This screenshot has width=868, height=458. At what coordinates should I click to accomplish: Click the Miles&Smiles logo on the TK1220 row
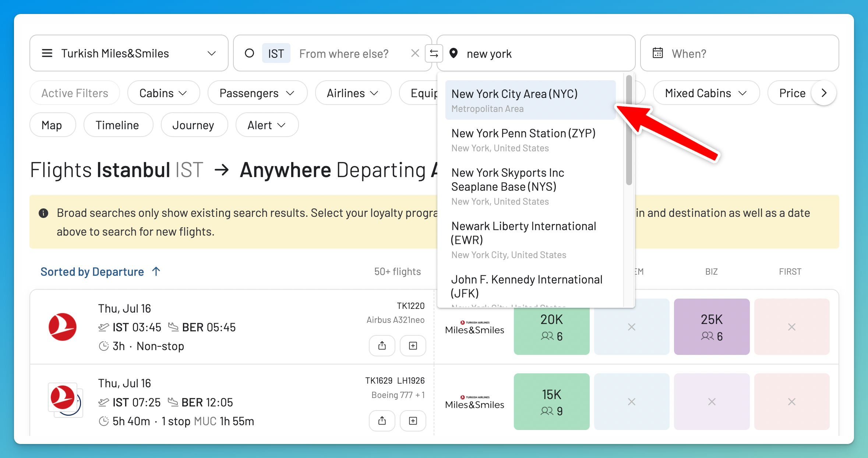click(474, 327)
